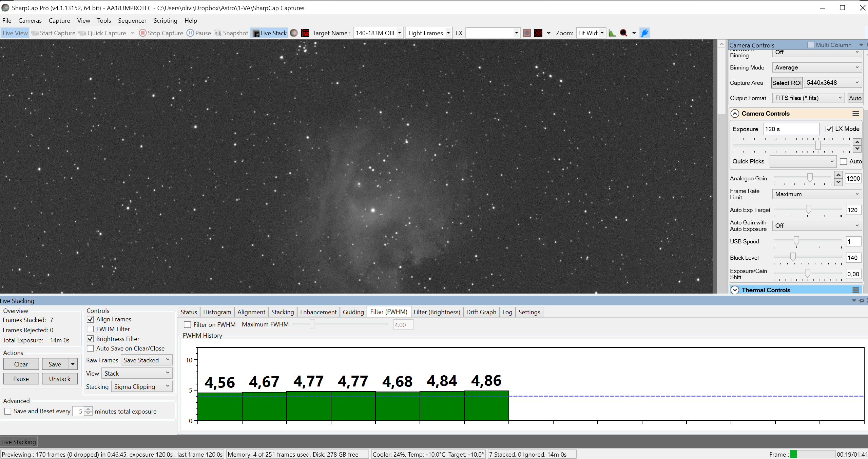Image resolution: width=868 pixels, height=459 pixels.
Task: Open the Output Format FITS files dropdown
Action: point(809,98)
